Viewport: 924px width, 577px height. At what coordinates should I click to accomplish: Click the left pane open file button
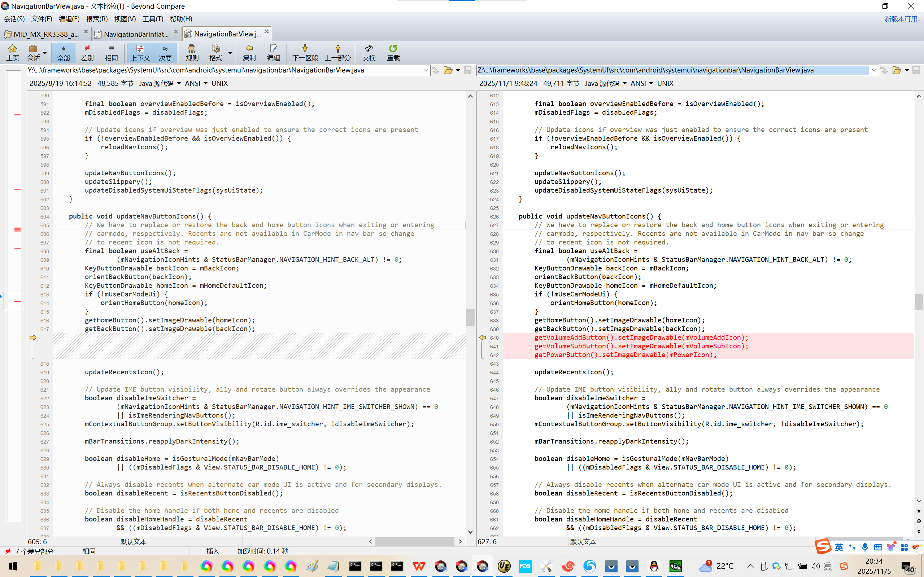(448, 70)
